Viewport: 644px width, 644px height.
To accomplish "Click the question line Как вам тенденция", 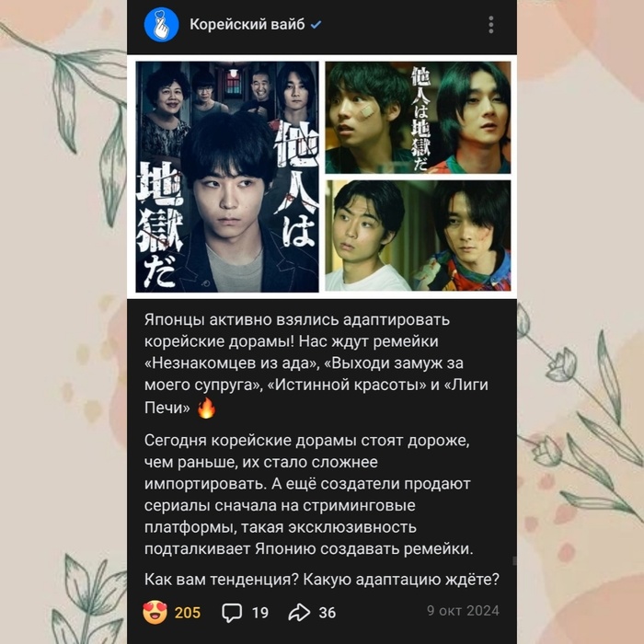I will (322, 580).
